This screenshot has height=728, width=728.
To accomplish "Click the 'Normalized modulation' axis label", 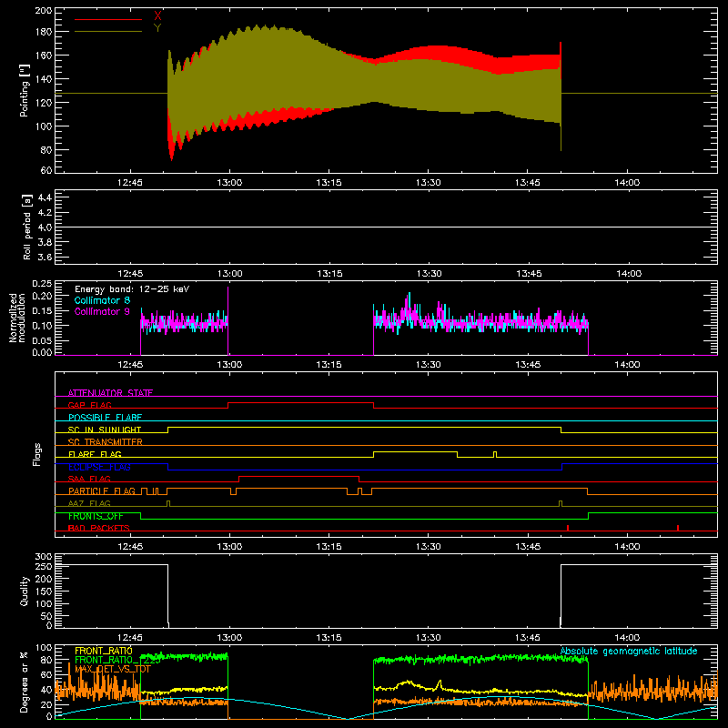I will [x=17, y=318].
